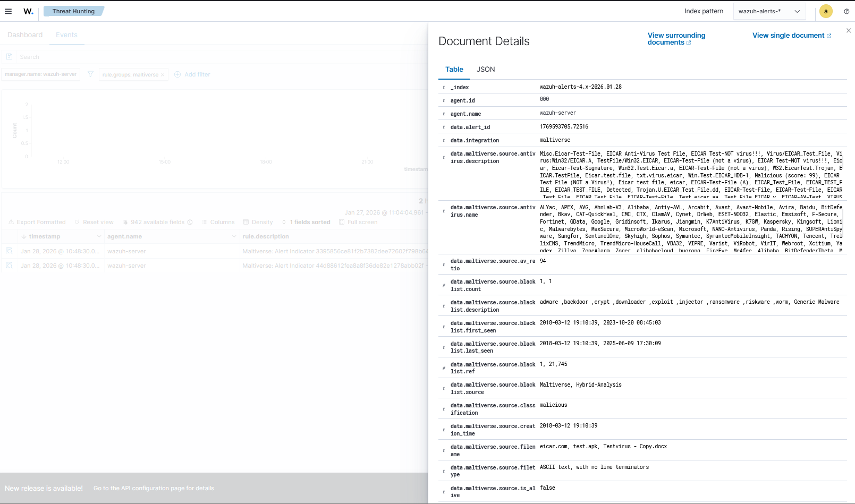Select the Dashboard tab
Image resolution: width=855 pixels, height=504 pixels.
(x=25, y=35)
